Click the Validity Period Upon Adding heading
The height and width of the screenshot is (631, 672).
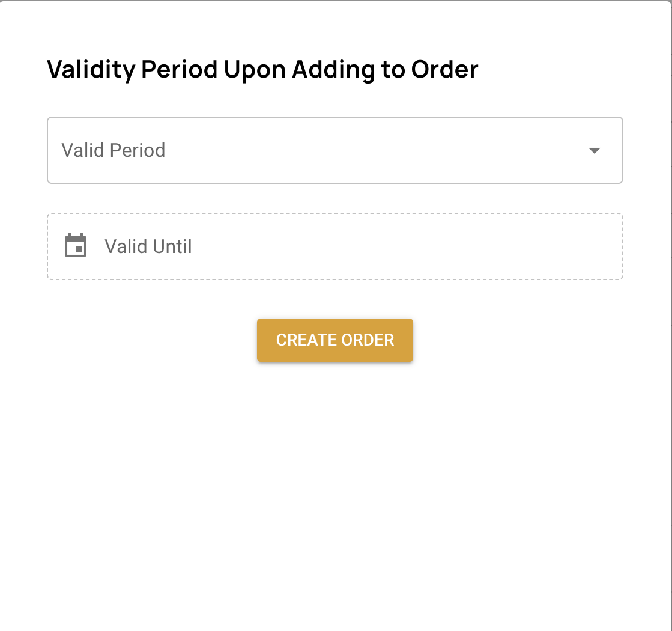262,70
